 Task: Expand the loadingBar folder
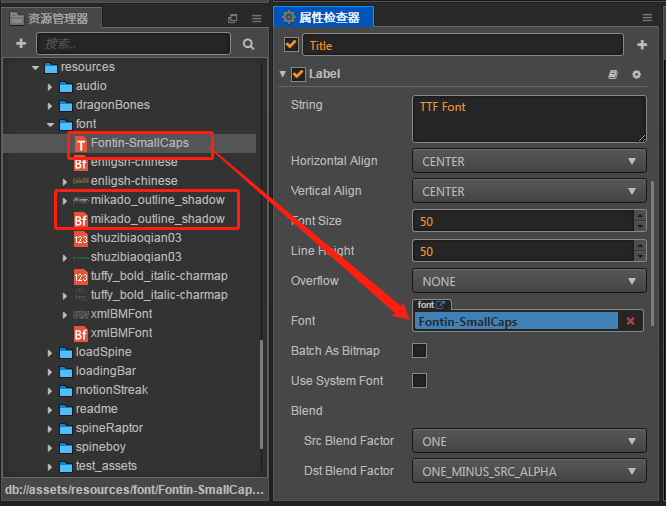50,372
